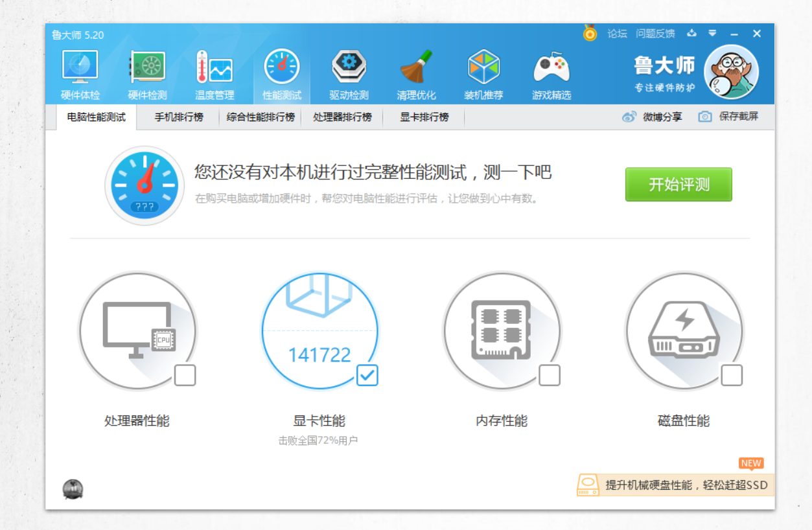This screenshot has width=812, height=530.
Task: Click the big blue speedometer ??? icon
Action: click(145, 185)
